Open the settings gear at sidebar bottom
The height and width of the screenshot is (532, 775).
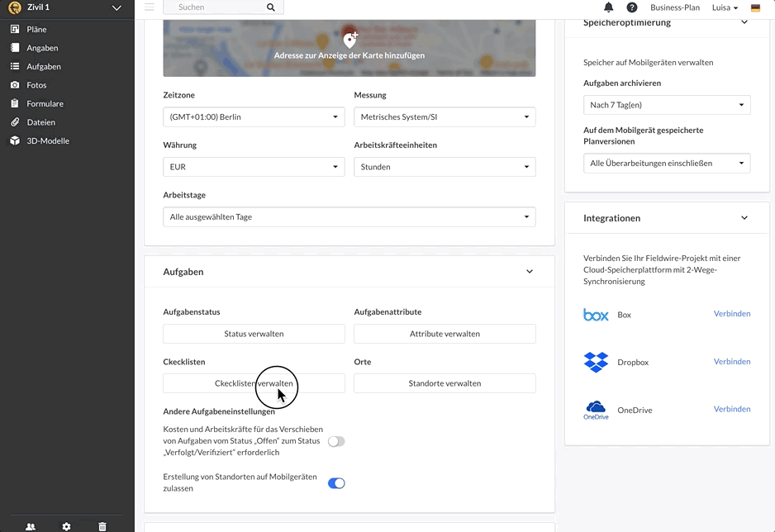coord(66,526)
